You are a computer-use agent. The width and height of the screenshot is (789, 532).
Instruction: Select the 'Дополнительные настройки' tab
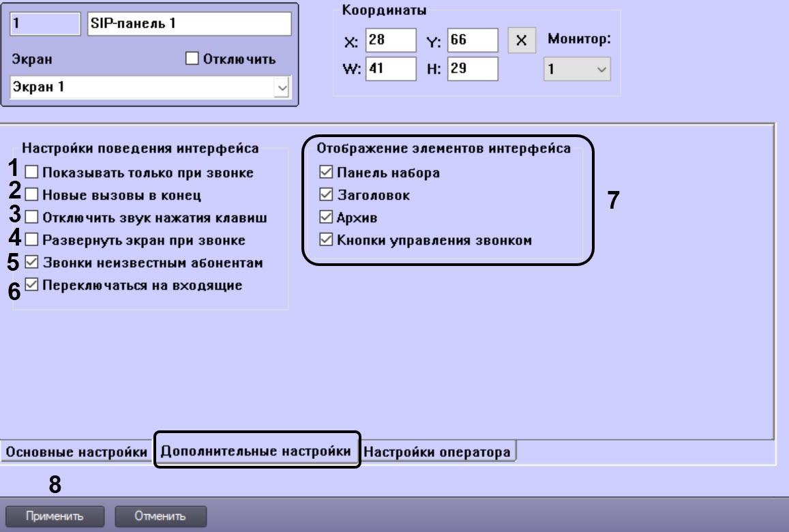[257, 451]
